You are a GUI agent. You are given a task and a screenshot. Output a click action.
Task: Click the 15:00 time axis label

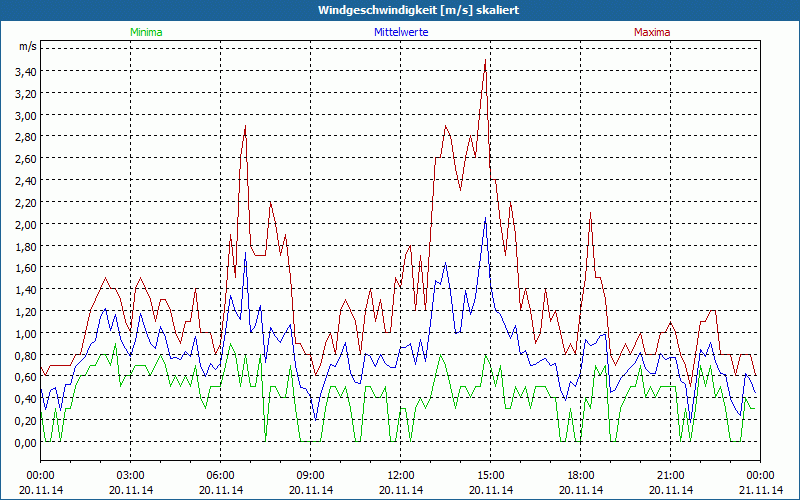pos(491,476)
